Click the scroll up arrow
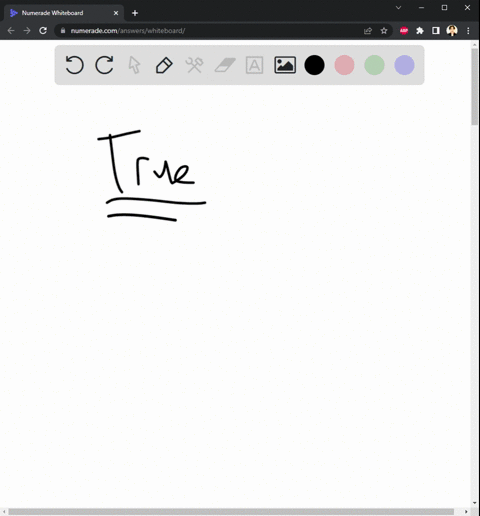Screen dimensions: 480x516 point(475,44)
